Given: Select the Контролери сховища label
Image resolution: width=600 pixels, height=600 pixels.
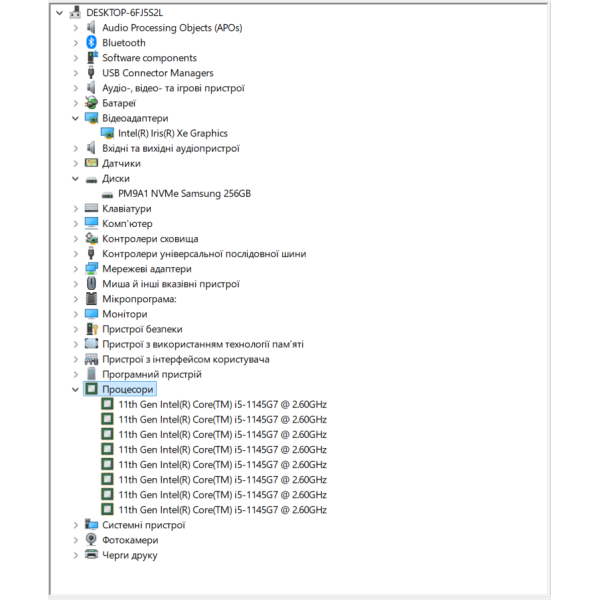Looking at the screenshot, I should pos(150,239).
